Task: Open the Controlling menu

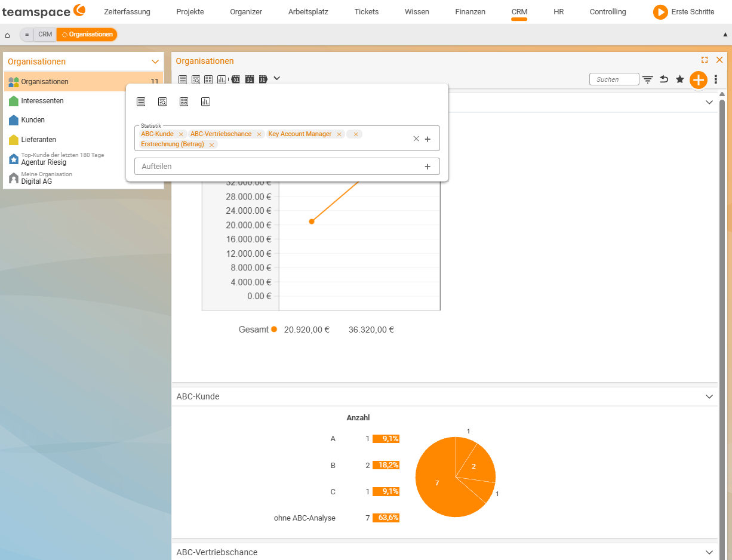Action: pyautogui.click(x=608, y=12)
